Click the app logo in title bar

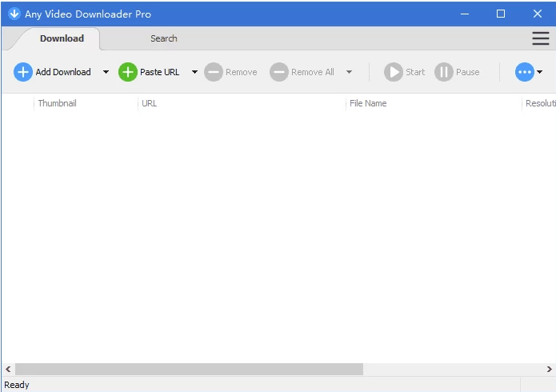click(x=14, y=14)
